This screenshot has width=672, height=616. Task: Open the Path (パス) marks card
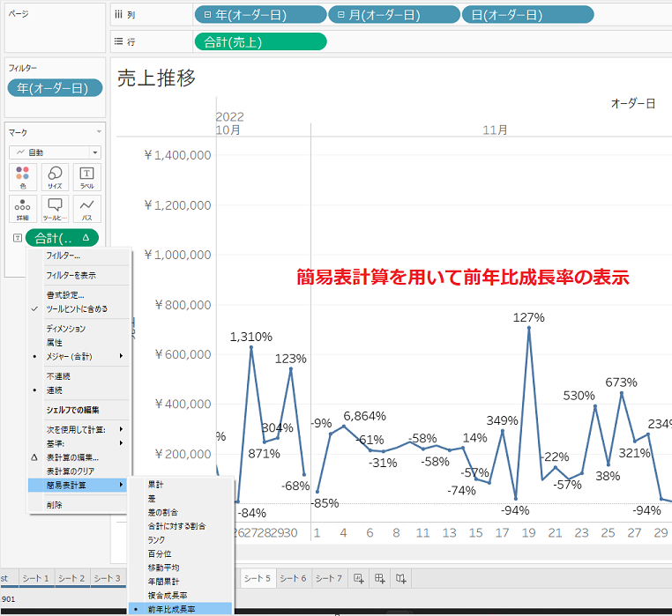tap(87, 209)
